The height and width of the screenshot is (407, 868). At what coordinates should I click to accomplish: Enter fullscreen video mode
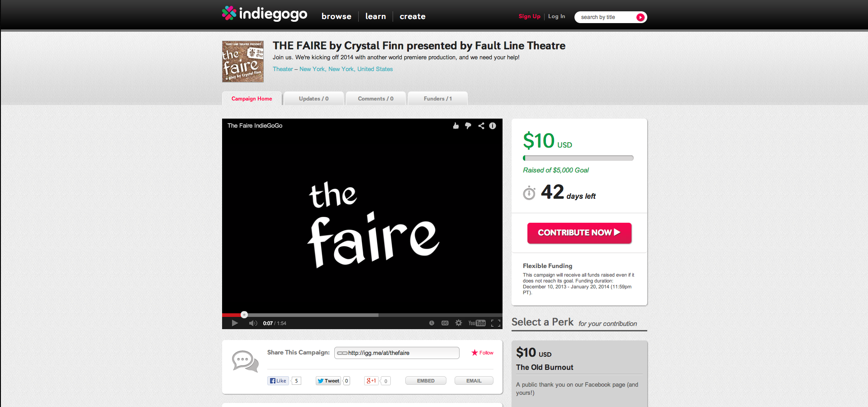coord(496,323)
